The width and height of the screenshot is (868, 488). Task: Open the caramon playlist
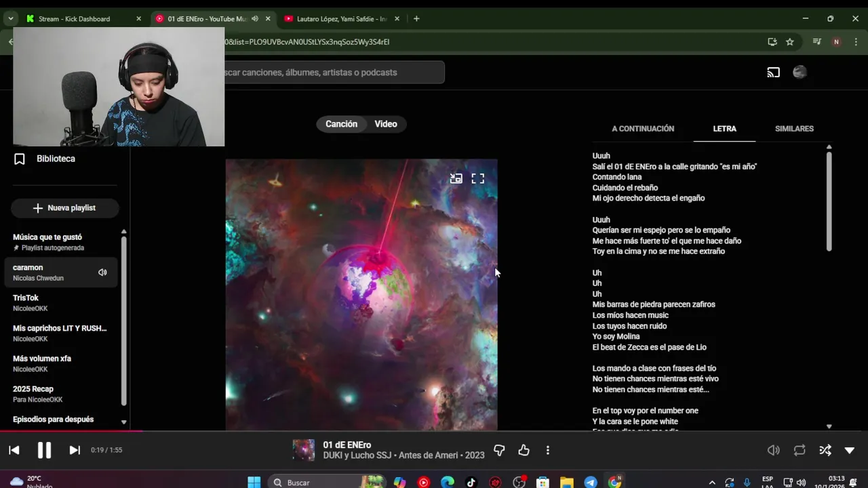pyautogui.click(x=61, y=272)
